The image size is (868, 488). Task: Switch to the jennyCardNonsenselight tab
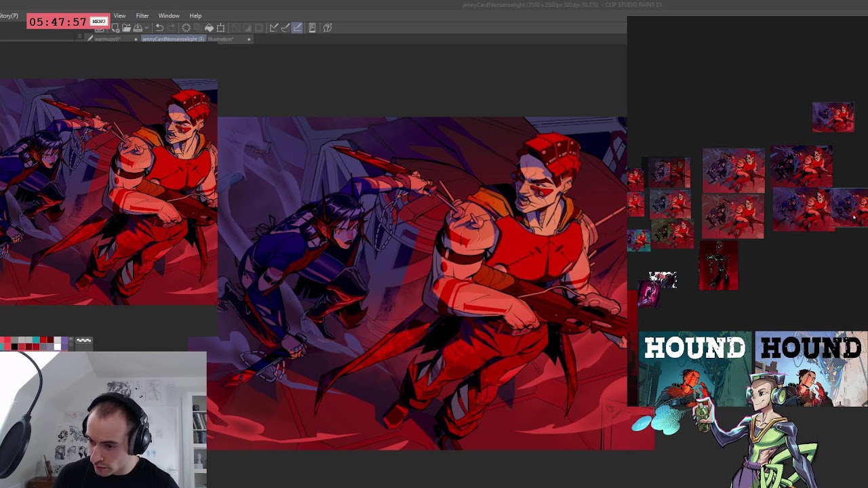[x=173, y=39]
